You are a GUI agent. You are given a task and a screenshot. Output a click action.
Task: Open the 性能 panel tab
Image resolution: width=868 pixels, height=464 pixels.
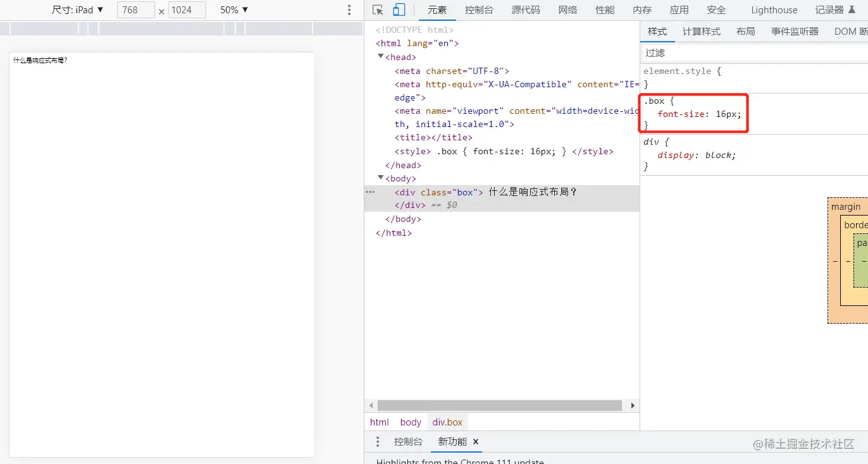tap(605, 9)
